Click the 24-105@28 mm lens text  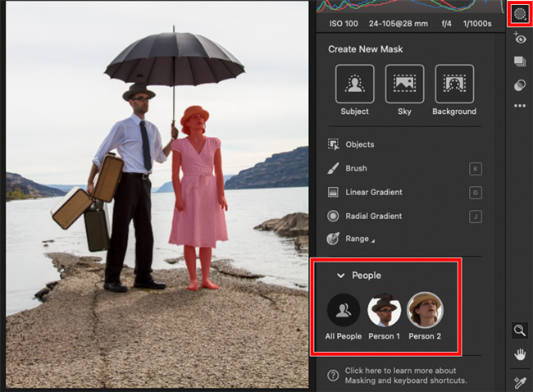[x=399, y=24]
